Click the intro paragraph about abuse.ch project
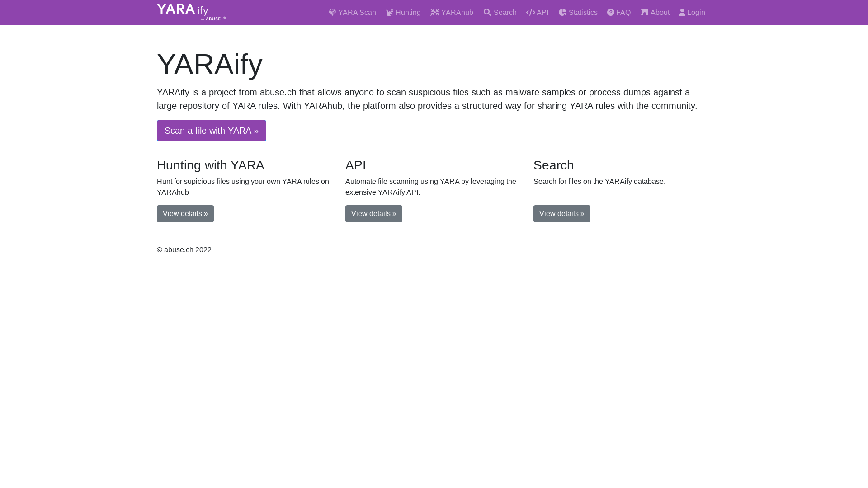The image size is (868, 488). click(427, 99)
